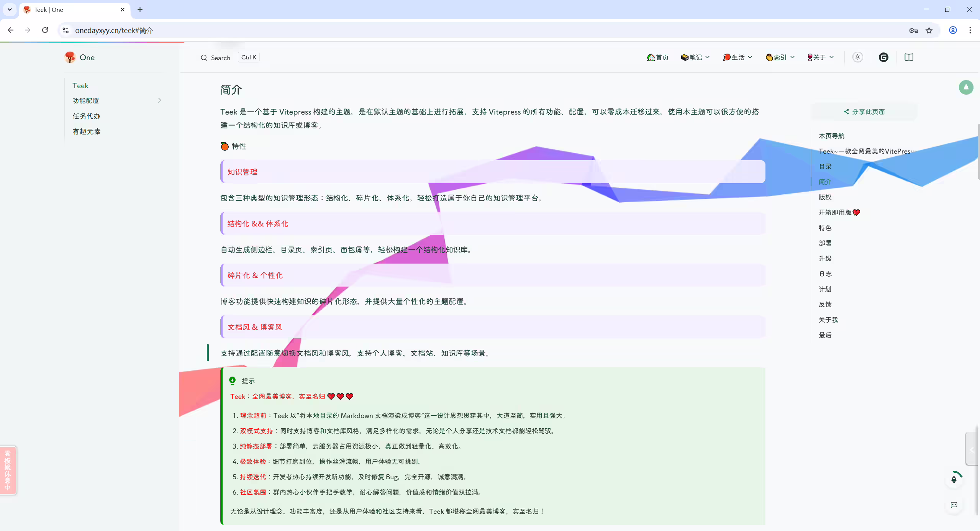Open the Gitee repository icon link
The height and width of the screenshot is (531, 980).
(x=883, y=57)
